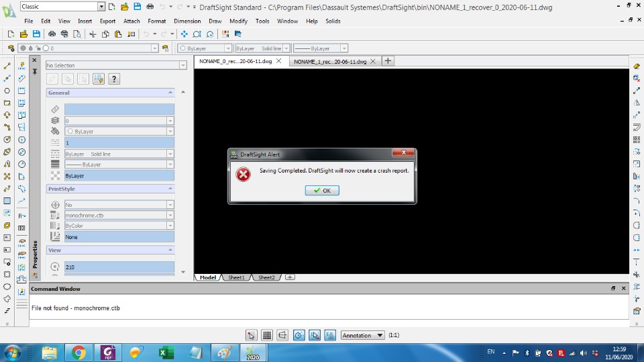Click the view value field showing 210
The image size is (644, 362).
click(x=119, y=267)
